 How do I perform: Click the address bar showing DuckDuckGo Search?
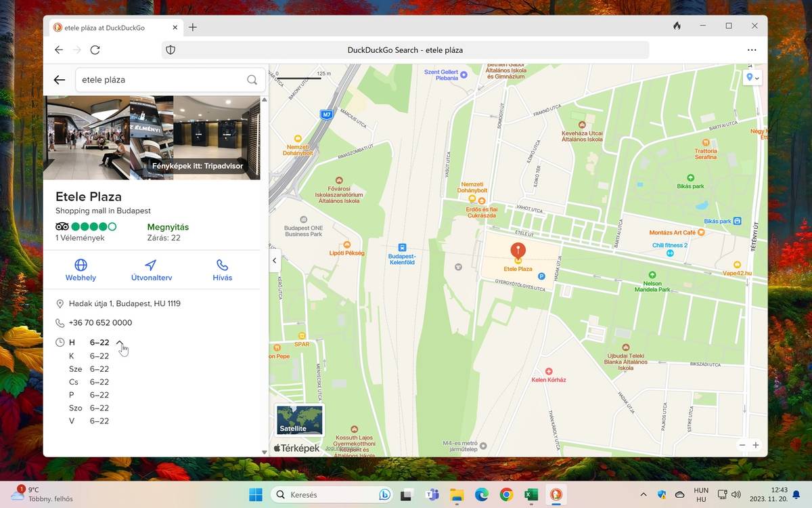tap(405, 50)
